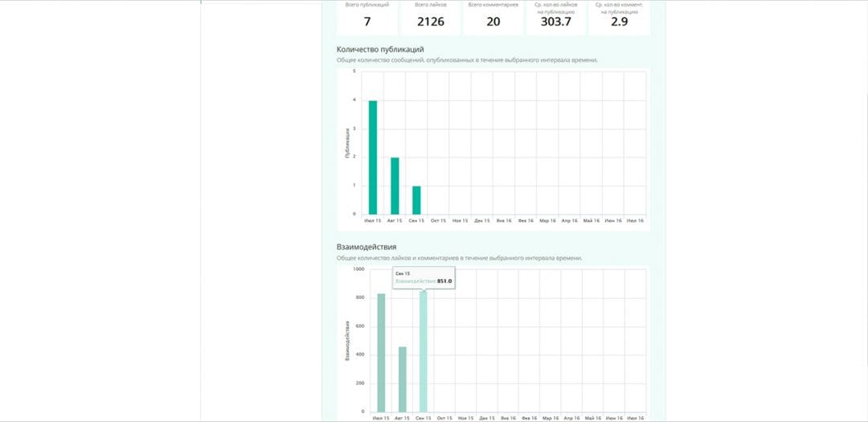Select the Июл 15 bar in Взаимодействия chart
This screenshot has height=422, width=868.
pos(381,353)
